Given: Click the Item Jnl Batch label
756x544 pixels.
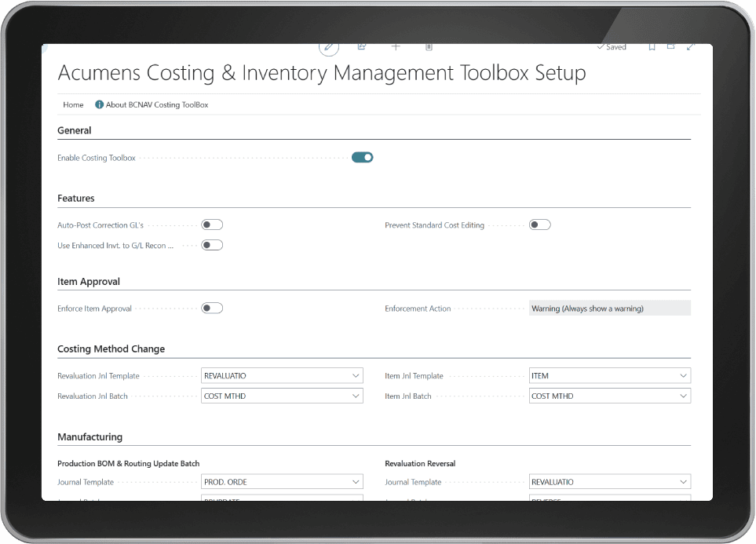Looking at the screenshot, I should pyautogui.click(x=408, y=396).
